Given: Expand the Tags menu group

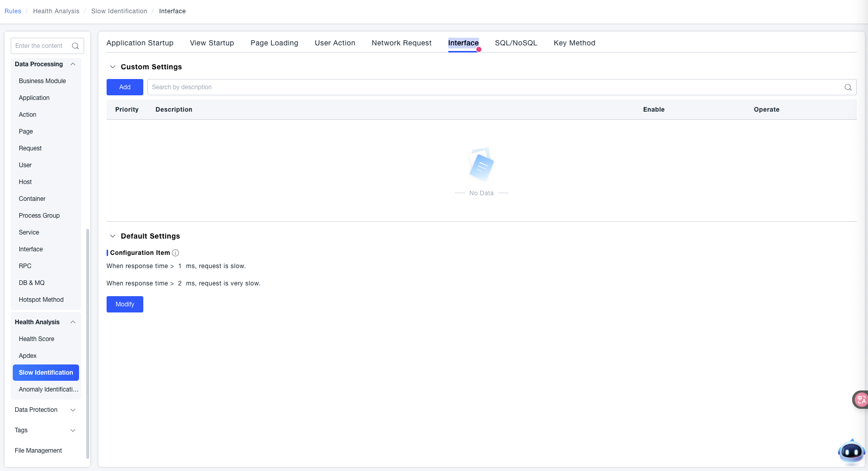Looking at the screenshot, I should pyautogui.click(x=73, y=430).
